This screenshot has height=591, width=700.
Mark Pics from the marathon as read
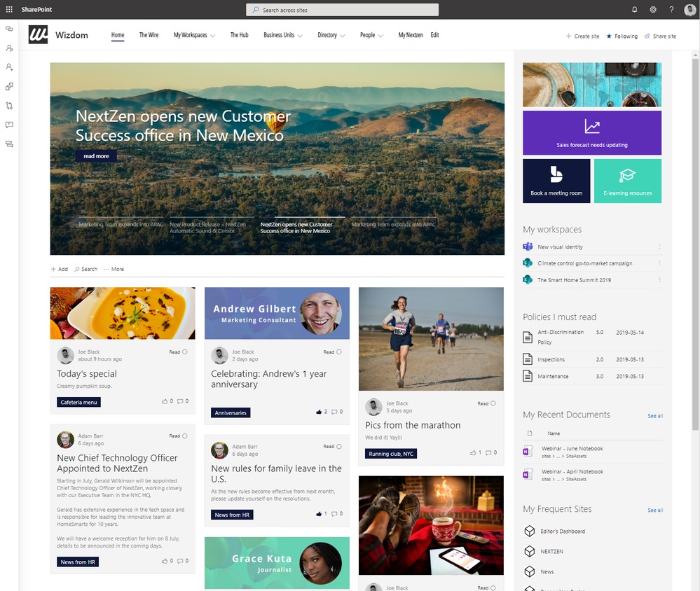493,403
